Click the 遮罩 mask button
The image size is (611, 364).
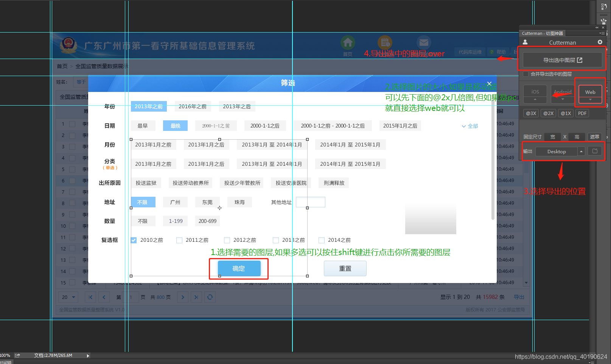click(x=595, y=137)
